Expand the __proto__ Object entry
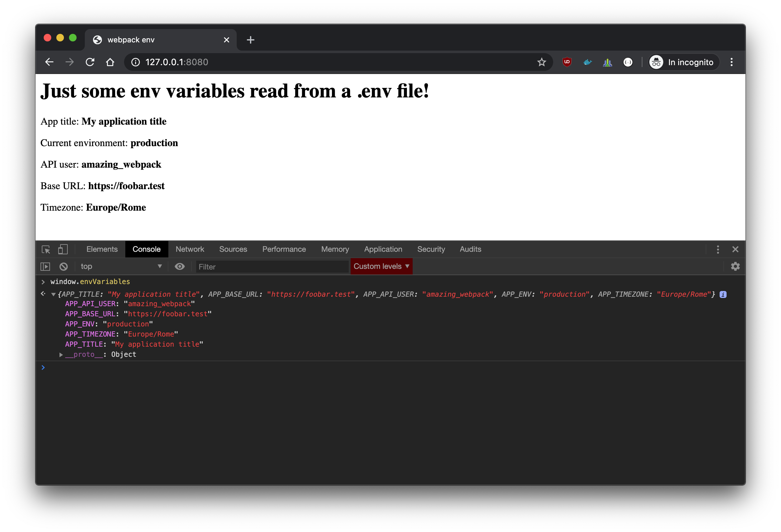The width and height of the screenshot is (781, 532). tap(61, 355)
